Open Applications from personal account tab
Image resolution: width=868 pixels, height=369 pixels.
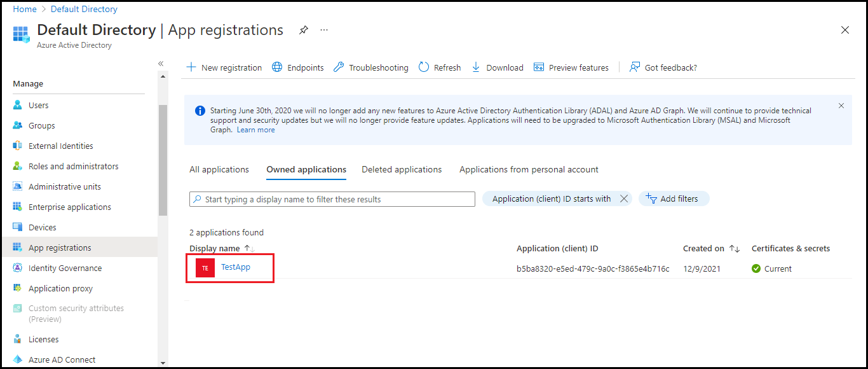tap(529, 169)
